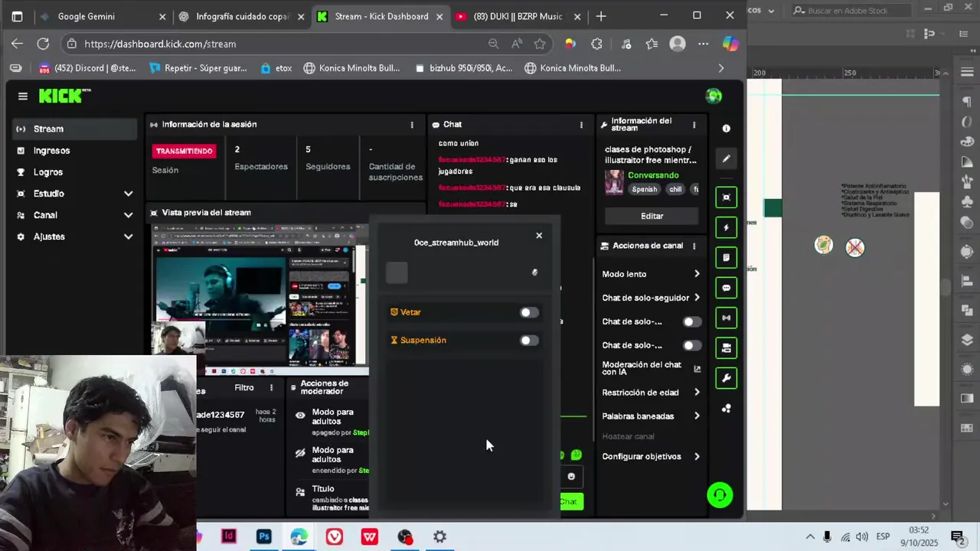Click the Kick logo
Image resolution: width=980 pixels, height=551 pixels.
[x=64, y=96]
